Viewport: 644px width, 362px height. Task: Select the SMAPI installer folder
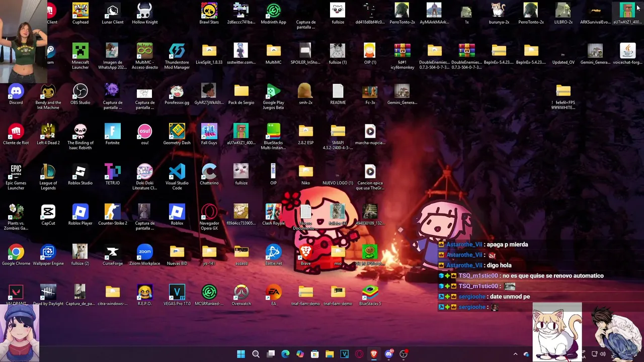(x=338, y=137)
